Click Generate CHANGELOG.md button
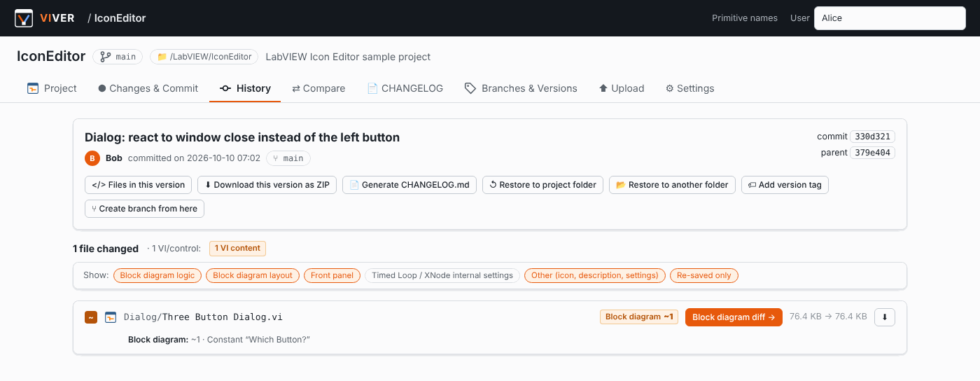Screen dimensions: 980x381 point(409,185)
